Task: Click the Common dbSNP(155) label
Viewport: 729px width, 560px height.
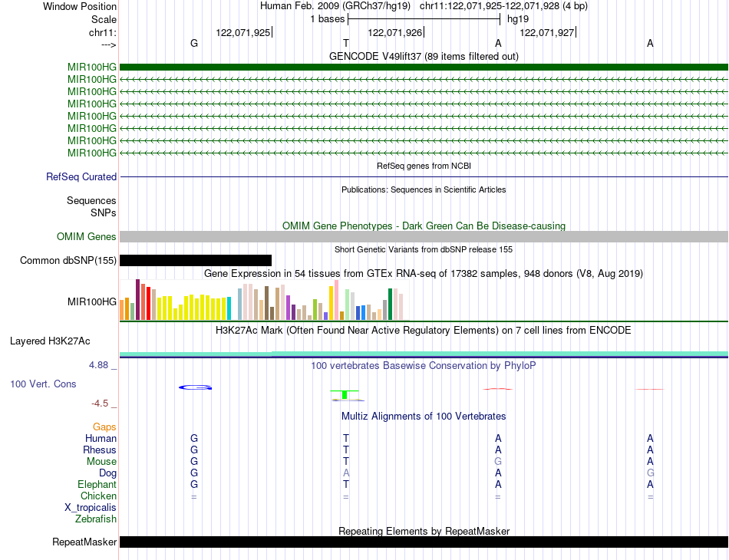Action: [x=68, y=260]
